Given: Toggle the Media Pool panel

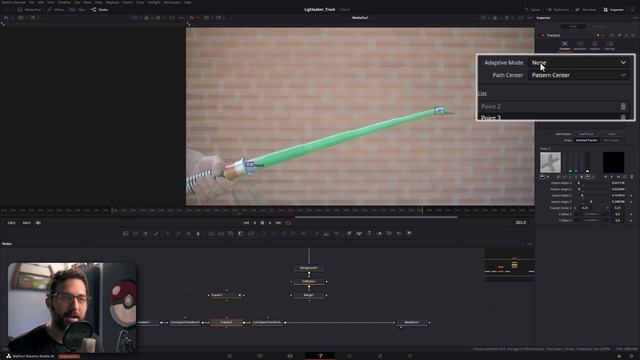Looking at the screenshot, I should 29,9.
